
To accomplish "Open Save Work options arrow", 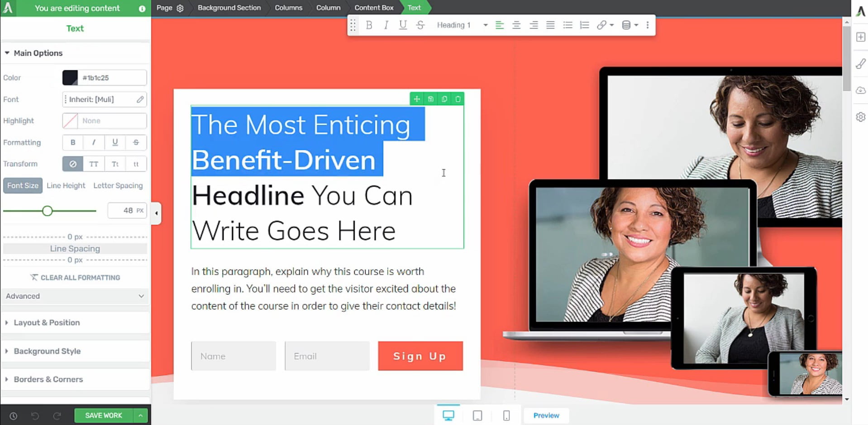I will 141,416.
